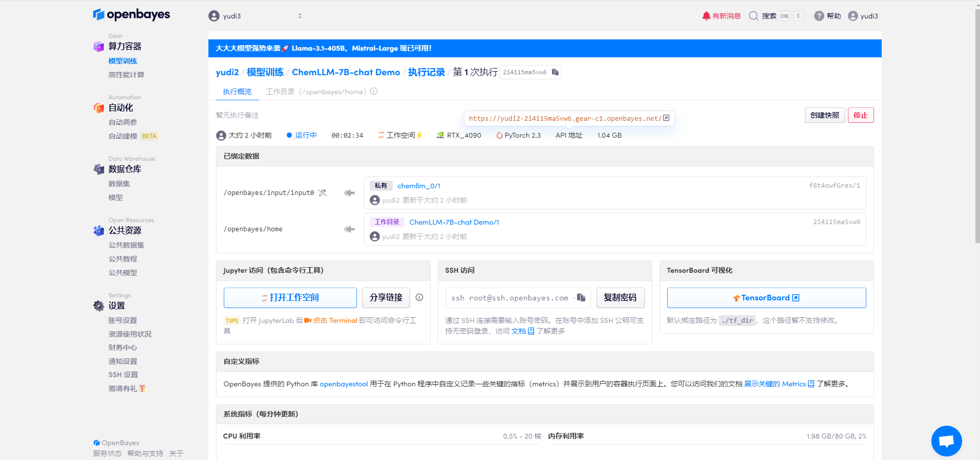Click the 打开工作空间 button

point(290,298)
